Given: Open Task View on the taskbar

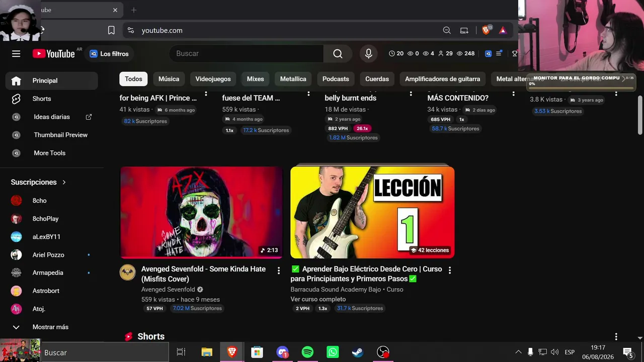Looking at the screenshot, I should click(x=181, y=352).
